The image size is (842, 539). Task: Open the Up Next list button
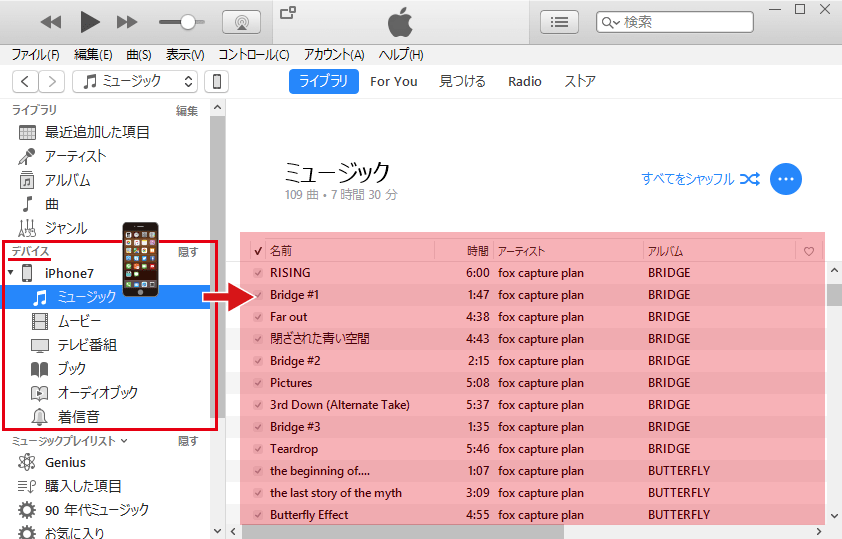(x=559, y=22)
